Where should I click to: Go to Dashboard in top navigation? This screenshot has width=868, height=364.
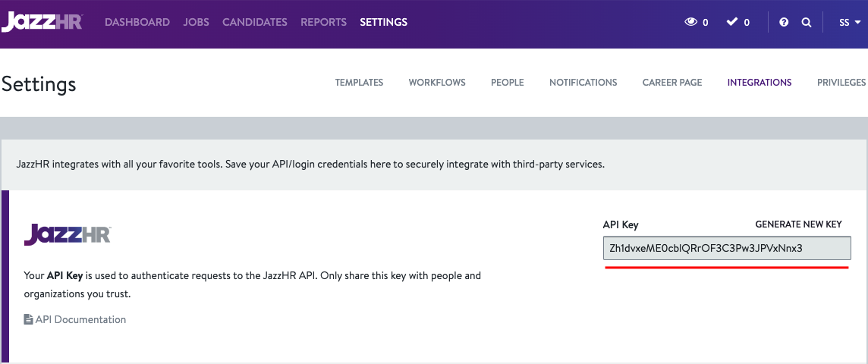coord(137,22)
